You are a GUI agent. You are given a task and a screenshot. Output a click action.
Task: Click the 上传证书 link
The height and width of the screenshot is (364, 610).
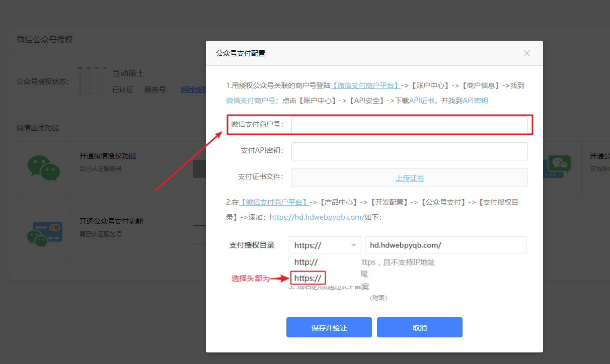(410, 178)
